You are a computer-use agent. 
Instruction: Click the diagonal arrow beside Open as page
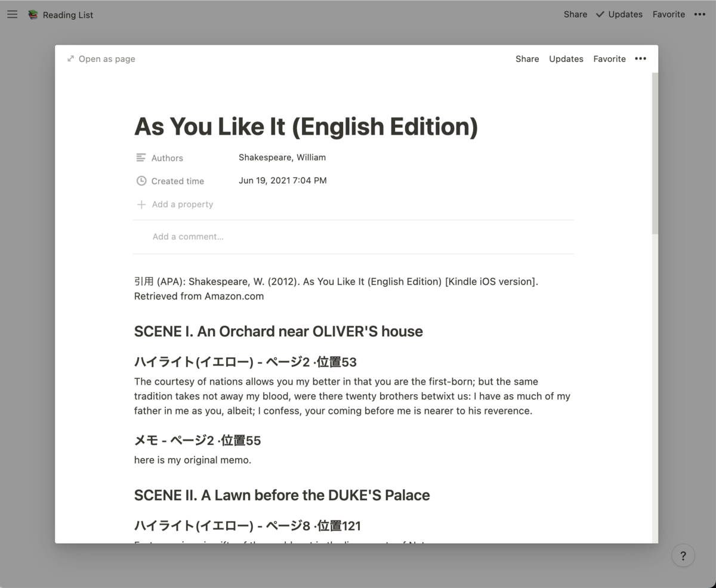tap(70, 58)
